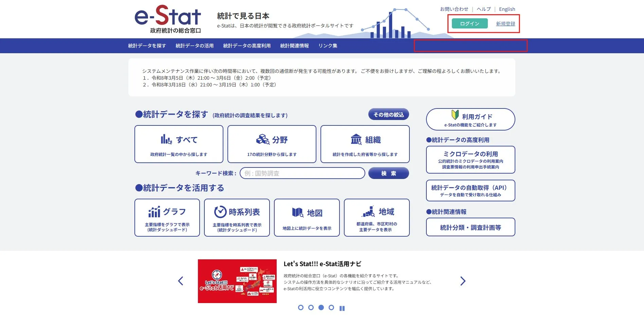Viewport: 644px width, 319px height.
Task: Click the beginner leaf icon in 利用ガイド
Action: 455,115
